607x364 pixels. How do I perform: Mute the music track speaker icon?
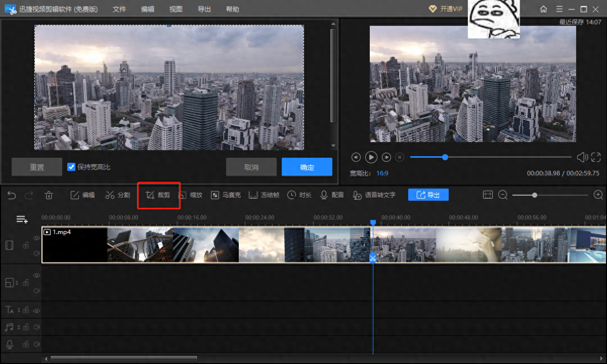36,327
